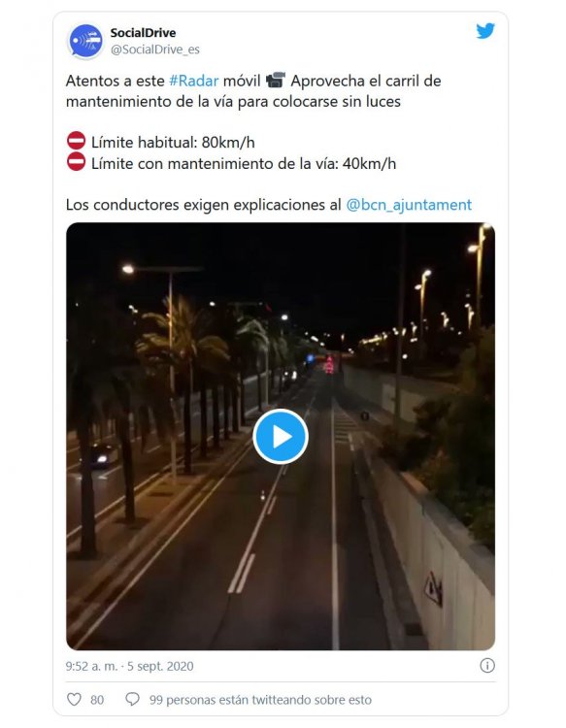Open the SocialDrive profile avatar

pyautogui.click(x=85, y=42)
